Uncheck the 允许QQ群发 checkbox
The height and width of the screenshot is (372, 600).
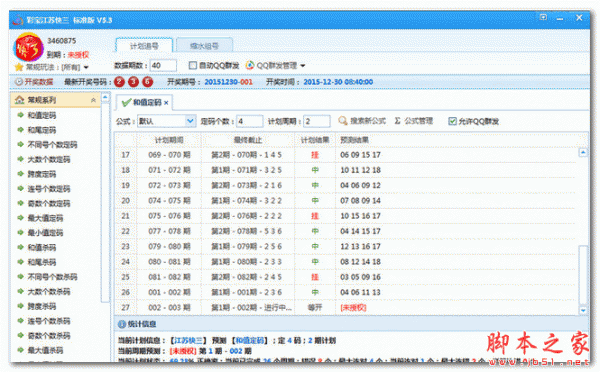(x=452, y=121)
